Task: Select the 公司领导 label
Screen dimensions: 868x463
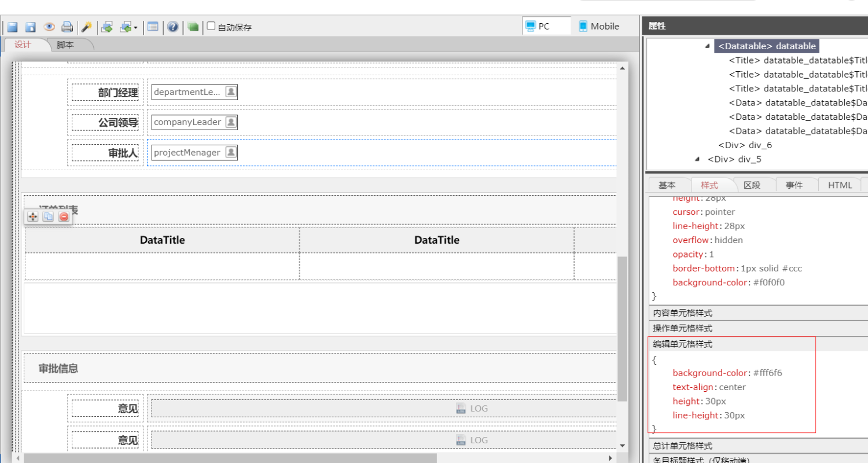Action: coord(105,122)
